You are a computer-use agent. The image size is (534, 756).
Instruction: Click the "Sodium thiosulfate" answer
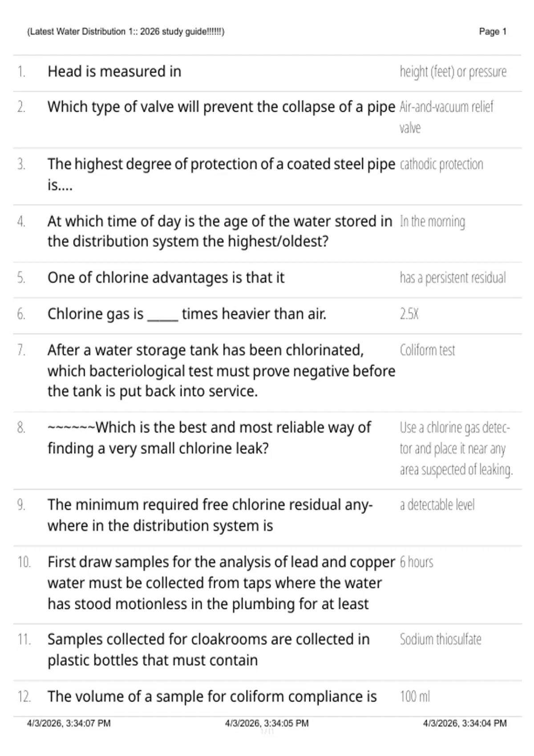point(440,639)
